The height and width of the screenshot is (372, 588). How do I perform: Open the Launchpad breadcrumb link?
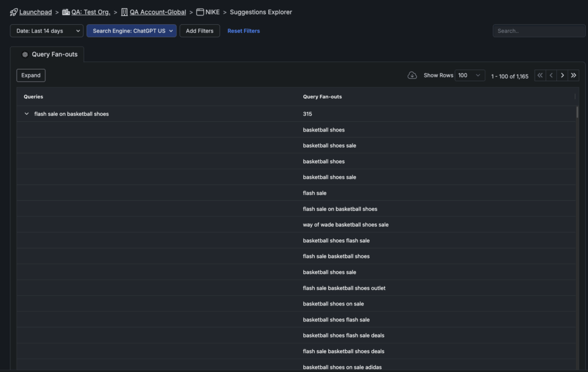point(36,12)
